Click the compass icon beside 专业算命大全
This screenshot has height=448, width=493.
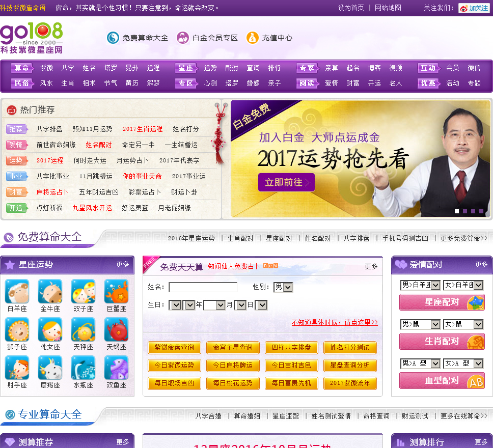click(10, 414)
